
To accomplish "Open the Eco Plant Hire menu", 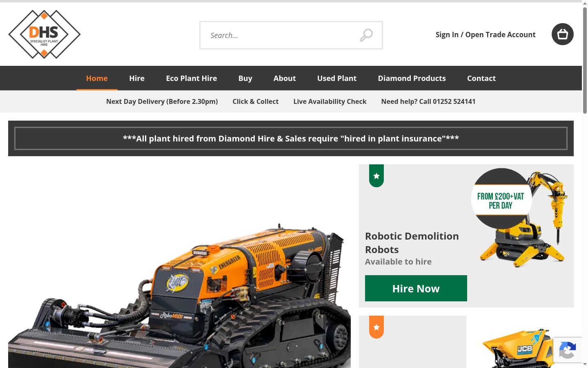I will point(192,78).
